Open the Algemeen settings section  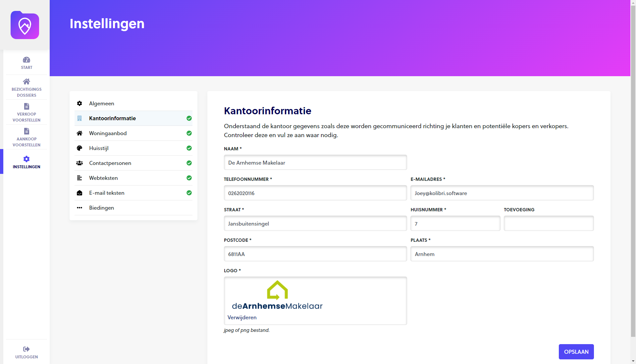coord(133,103)
